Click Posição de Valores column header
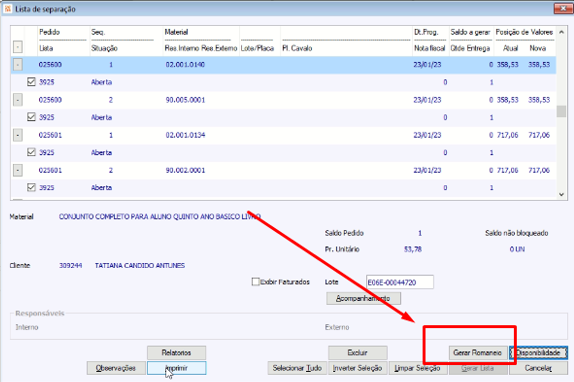The width and height of the screenshot is (574, 382). (524, 32)
